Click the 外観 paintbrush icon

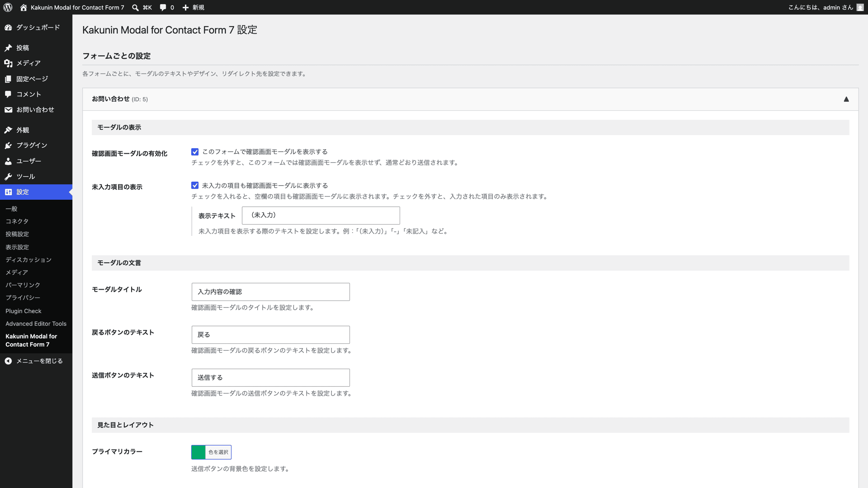pos(8,130)
